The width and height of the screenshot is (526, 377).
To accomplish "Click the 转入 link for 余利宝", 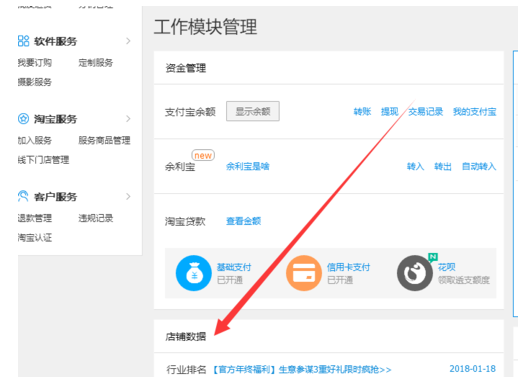I will pos(415,166).
